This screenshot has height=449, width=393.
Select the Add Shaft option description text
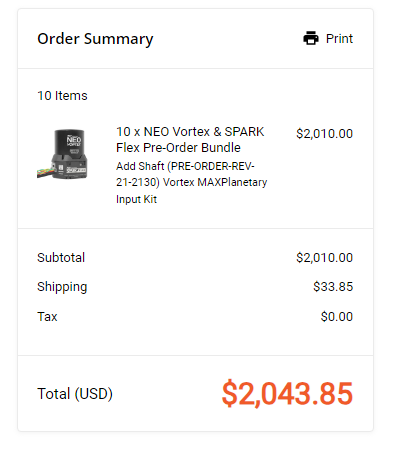191,182
